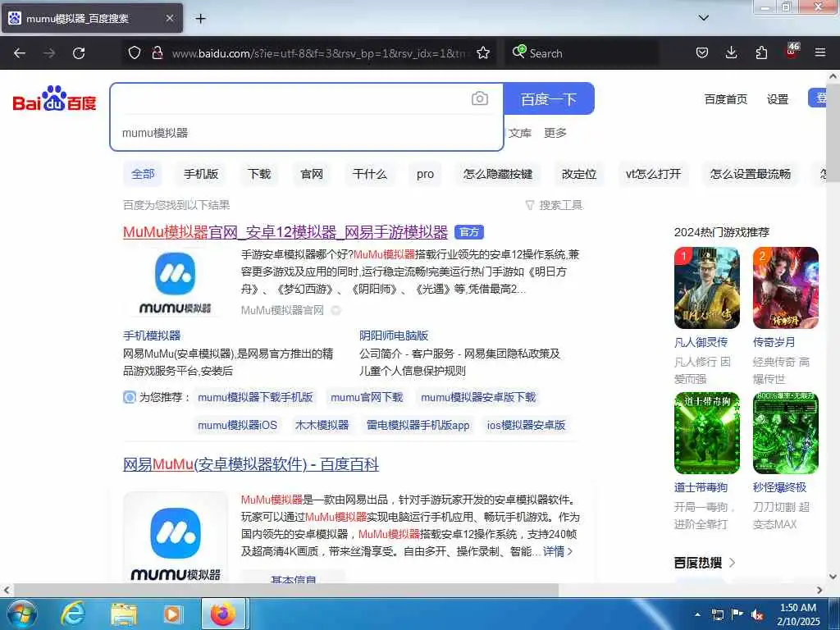Select the vt怎么打开 filter chip

653,174
